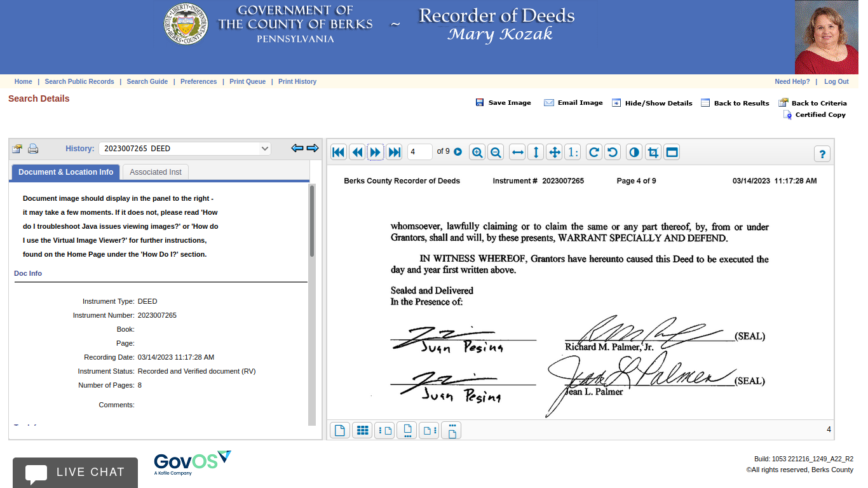Go back in history with left arrow

point(297,148)
